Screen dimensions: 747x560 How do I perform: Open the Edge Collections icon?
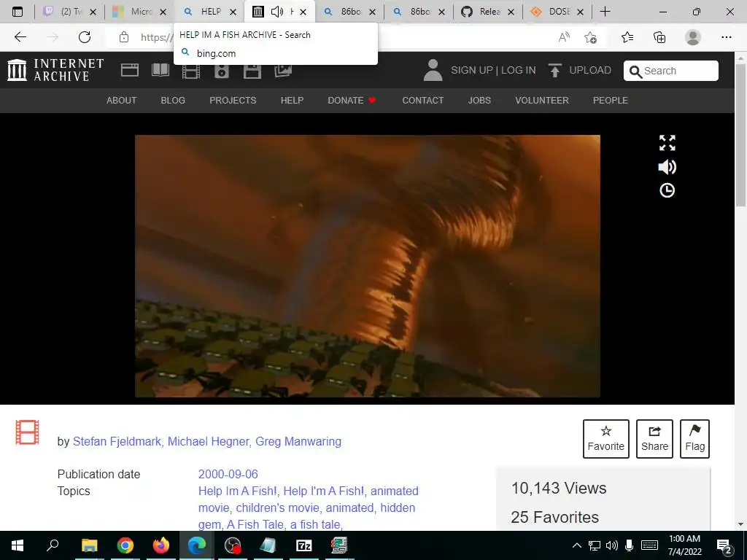point(659,37)
